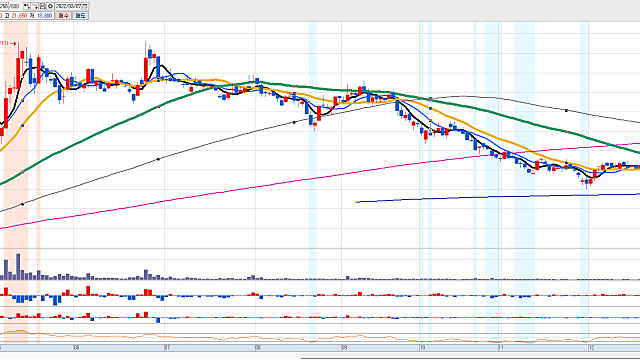Click the high price value 21,650
Image resolution: width=640 pixels, height=360 pixels.
19,16
